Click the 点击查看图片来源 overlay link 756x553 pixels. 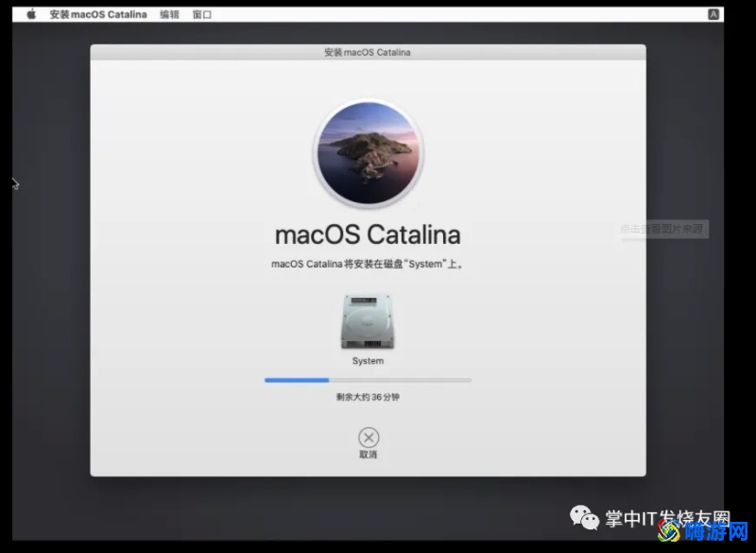click(663, 229)
